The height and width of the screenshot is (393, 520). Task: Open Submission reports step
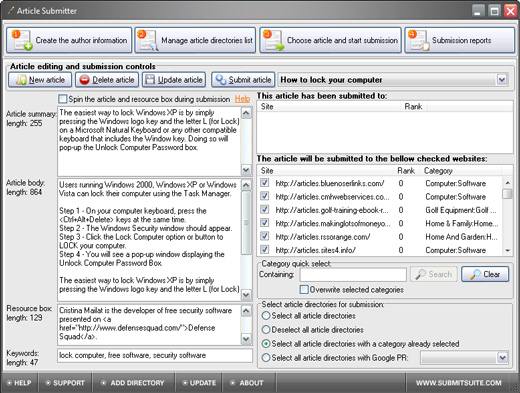click(460, 40)
